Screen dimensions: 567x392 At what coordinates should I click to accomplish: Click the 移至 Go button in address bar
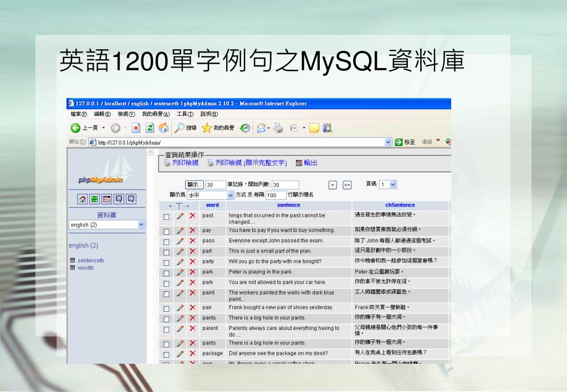click(405, 142)
